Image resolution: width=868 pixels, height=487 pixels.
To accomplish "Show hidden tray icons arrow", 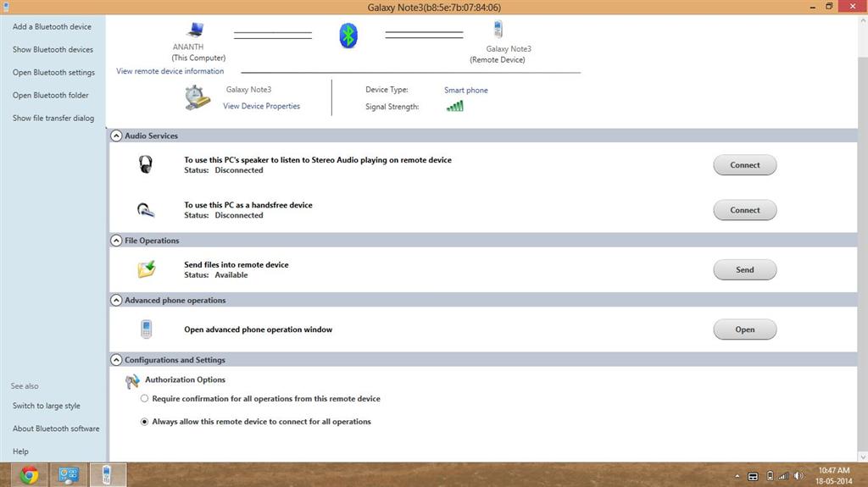I will click(737, 476).
